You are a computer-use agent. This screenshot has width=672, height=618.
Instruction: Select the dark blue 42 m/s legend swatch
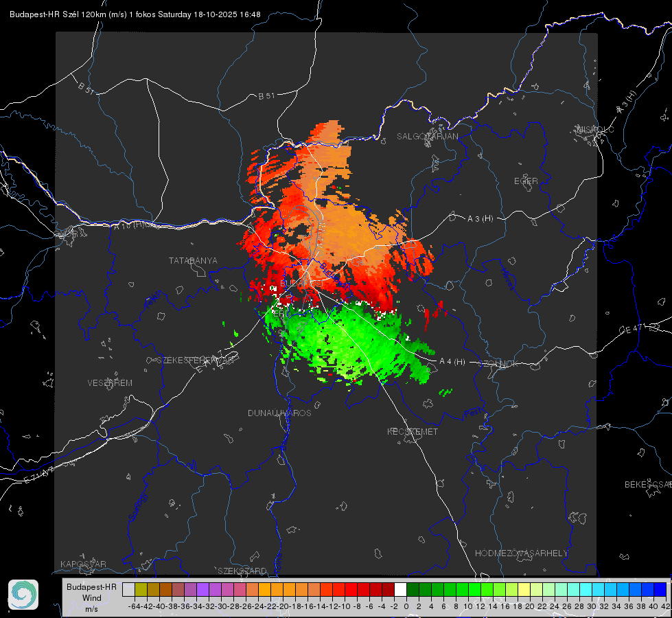click(x=660, y=589)
